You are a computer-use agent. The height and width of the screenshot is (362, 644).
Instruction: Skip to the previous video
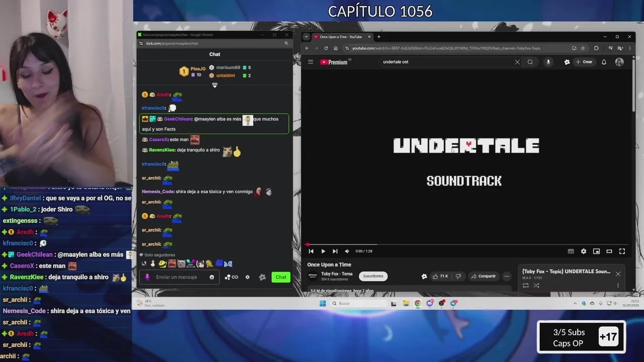click(311, 251)
